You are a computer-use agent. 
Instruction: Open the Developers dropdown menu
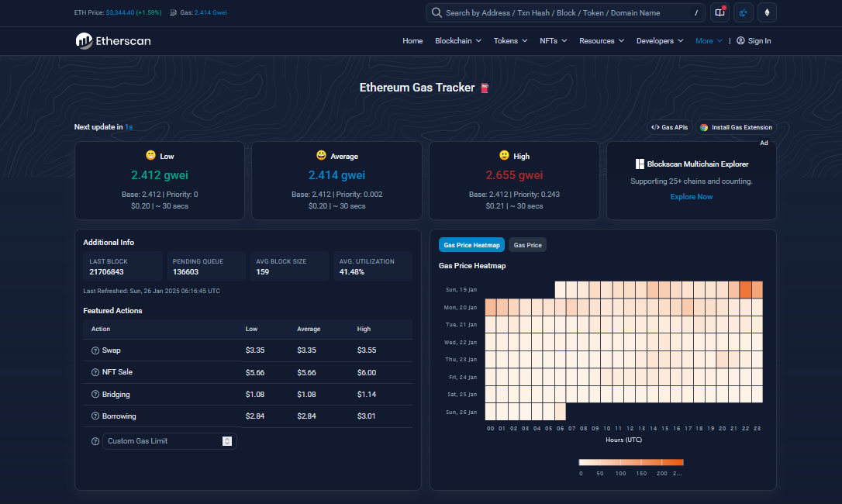(660, 41)
